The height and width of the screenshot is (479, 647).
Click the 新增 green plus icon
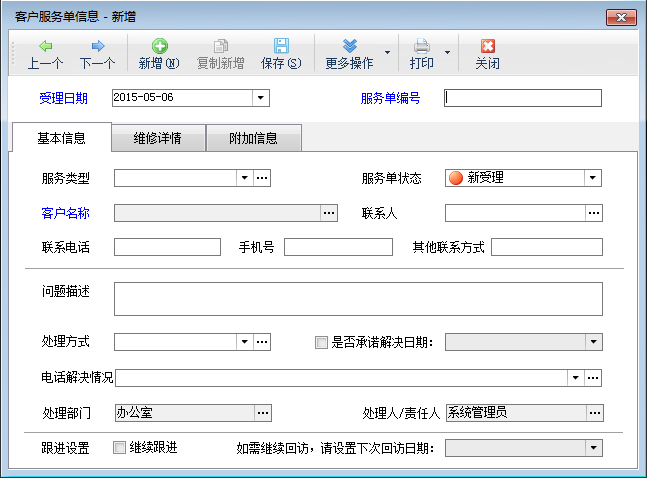(159, 46)
